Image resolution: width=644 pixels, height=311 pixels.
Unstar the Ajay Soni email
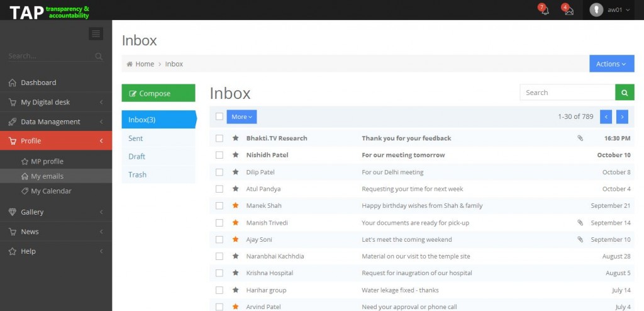[235, 239]
